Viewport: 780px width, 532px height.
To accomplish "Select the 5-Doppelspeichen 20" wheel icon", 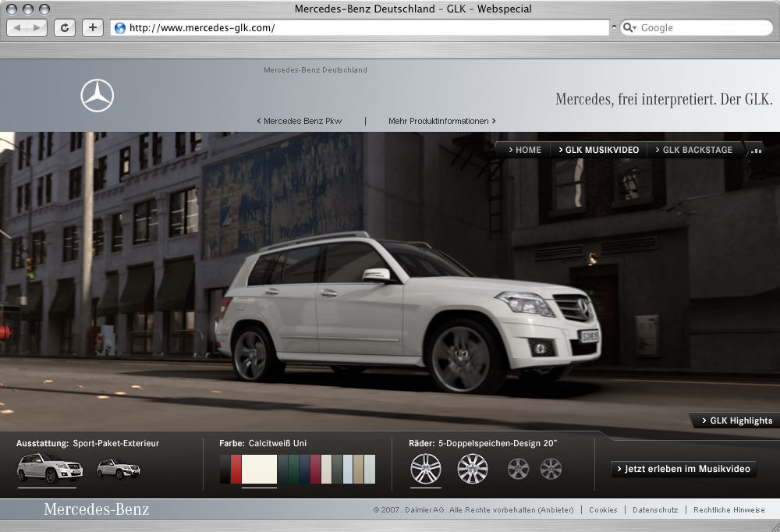I will [426, 469].
